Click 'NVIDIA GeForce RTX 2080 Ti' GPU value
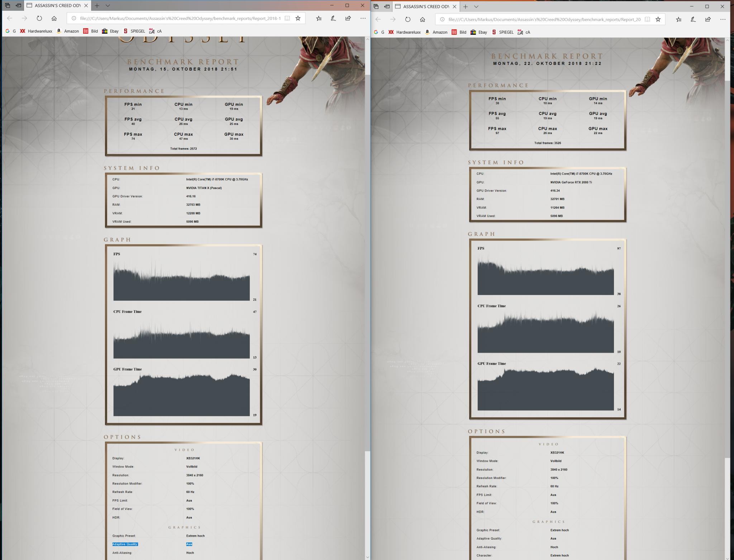The width and height of the screenshot is (734, 560). pyautogui.click(x=571, y=182)
